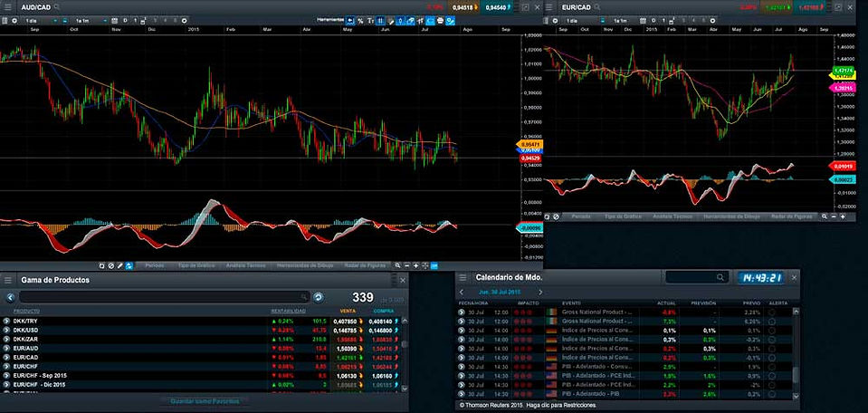Refresh the Gama de Productos list
This screenshot has width=868, height=413.
point(319,297)
